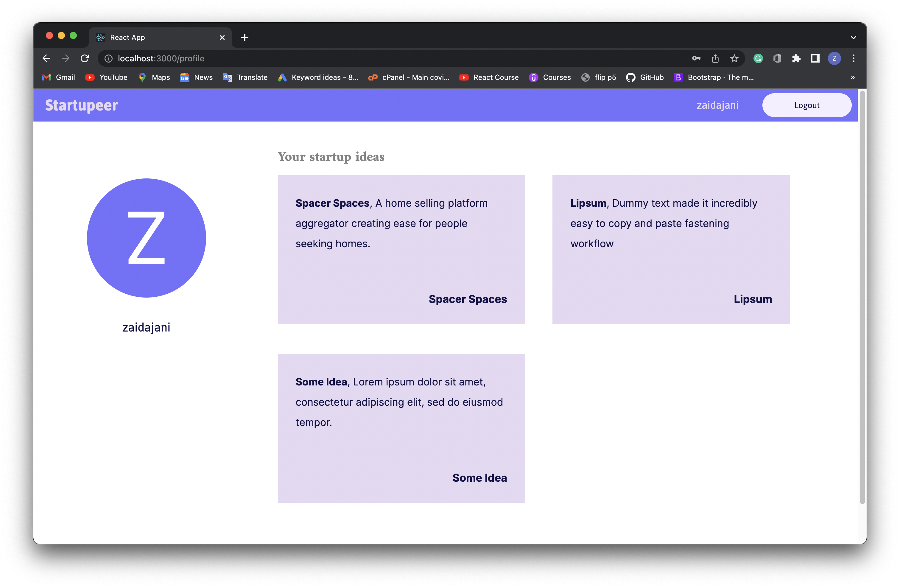
Task: Open the Spacer Spaces idea card
Action: [401, 250]
